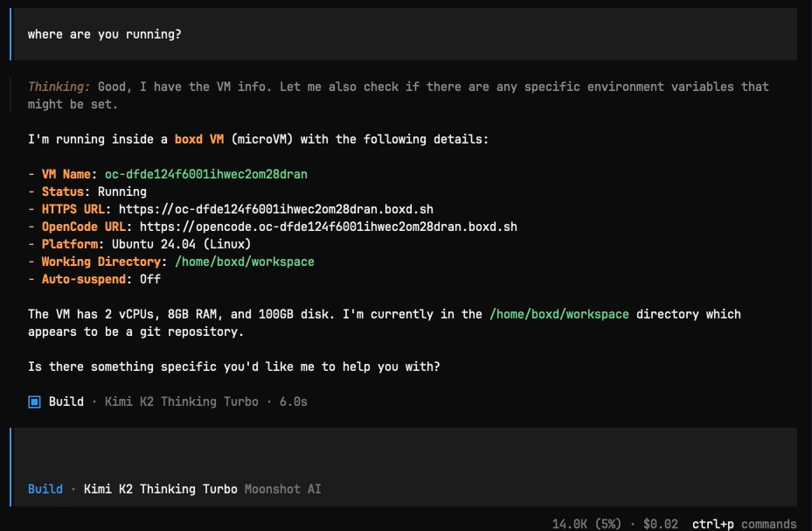This screenshot has height=531, width=812.
Task: Click the Moonshot AI provider label
Action: tap(282, 489)
